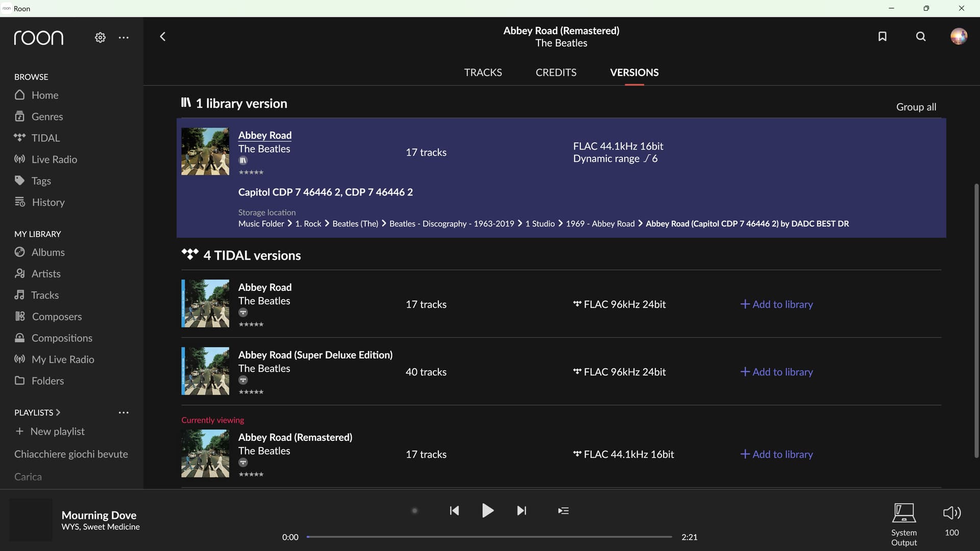Image resolution: width=980 pixels, height=551 pixels.
Task: Switch to the TRACKS tab
Action: tap(483, 72)
